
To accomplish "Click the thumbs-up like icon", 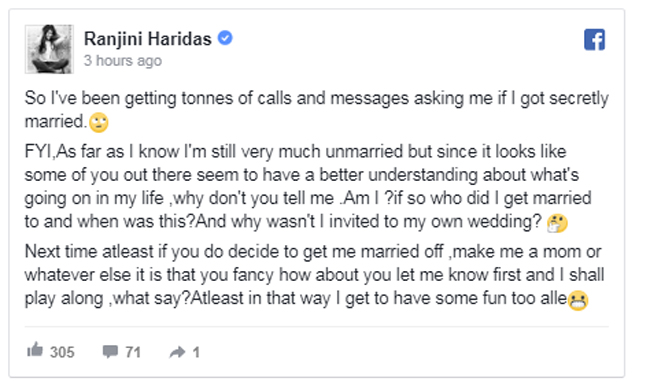I will pos(35,350).
